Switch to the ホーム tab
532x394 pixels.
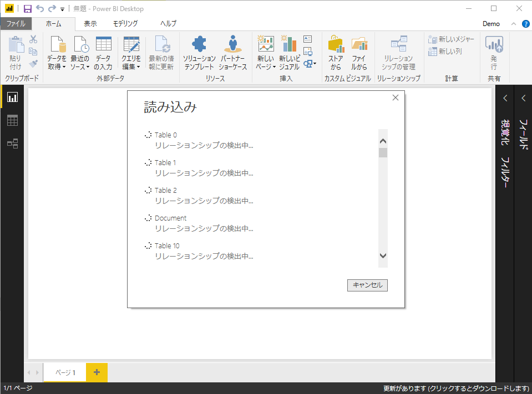point(54,24)
